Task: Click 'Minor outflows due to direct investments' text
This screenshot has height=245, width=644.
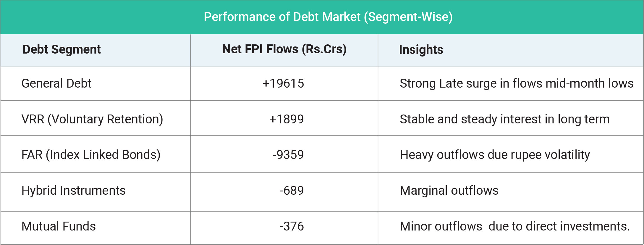Action: pos(514,226)
